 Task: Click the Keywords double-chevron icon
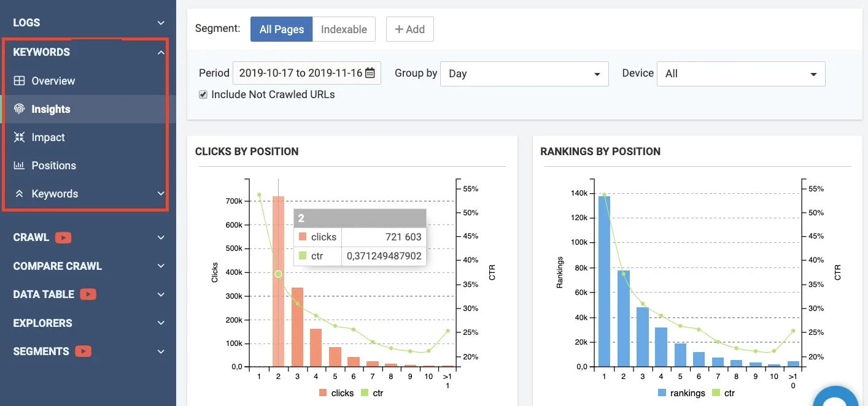point(19,194)
